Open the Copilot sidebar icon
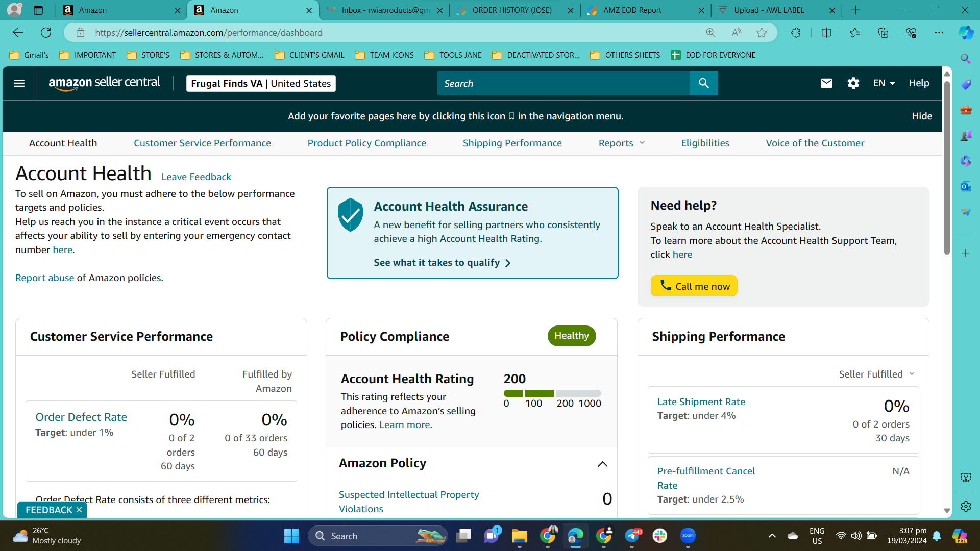Screen dimensions: 980x551 966,33
